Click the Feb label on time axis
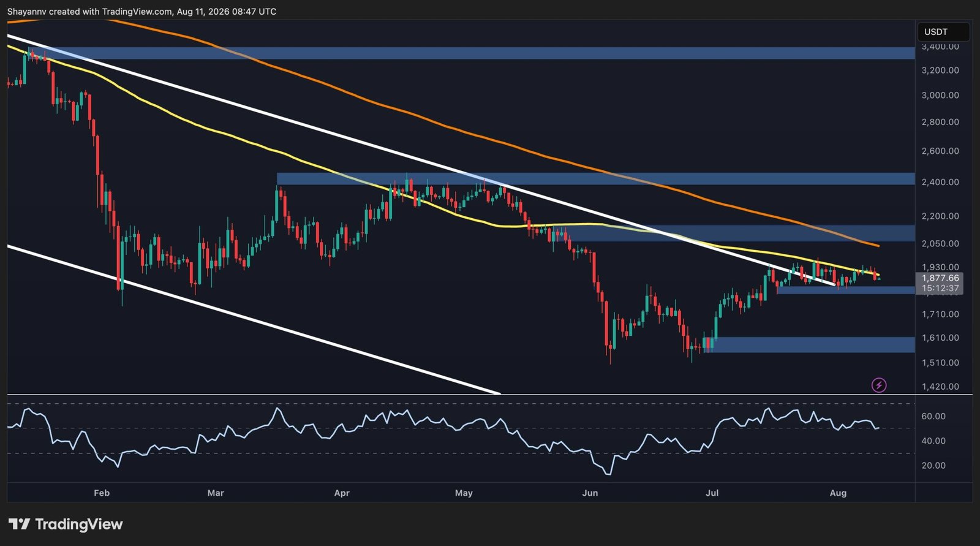The width and height of the screenshot is (980, 546). click(x=102, y=493)
